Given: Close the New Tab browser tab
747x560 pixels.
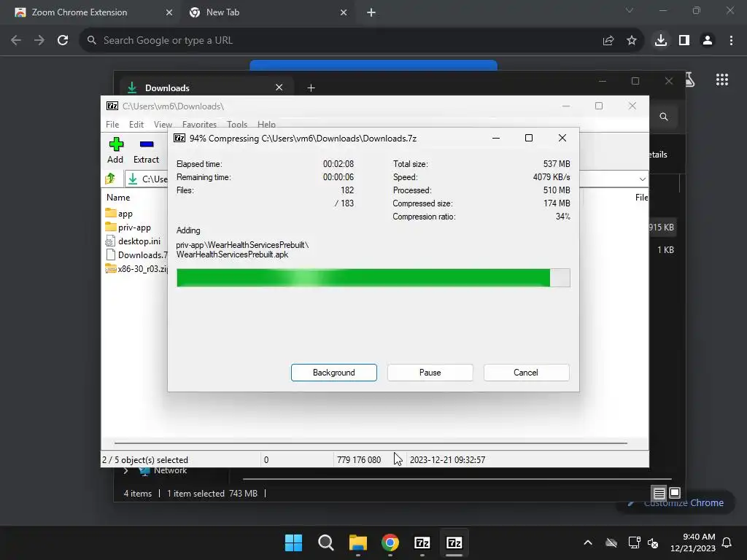Looking at the screenshot, I should 344,12.
